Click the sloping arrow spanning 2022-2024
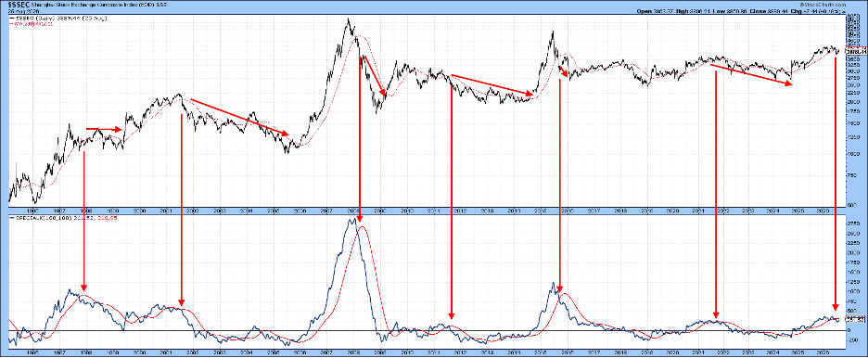The height and width of the screenshot is (358, 868). (752, 75)
